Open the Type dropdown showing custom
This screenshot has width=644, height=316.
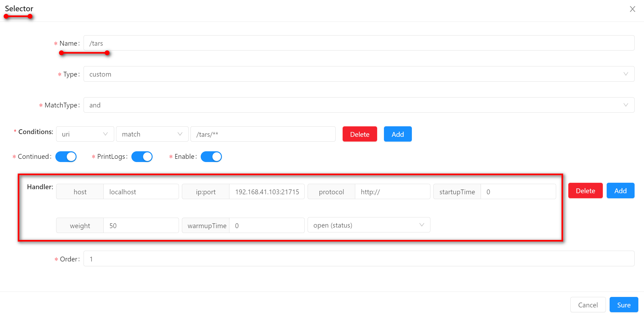tap(359, 74)
